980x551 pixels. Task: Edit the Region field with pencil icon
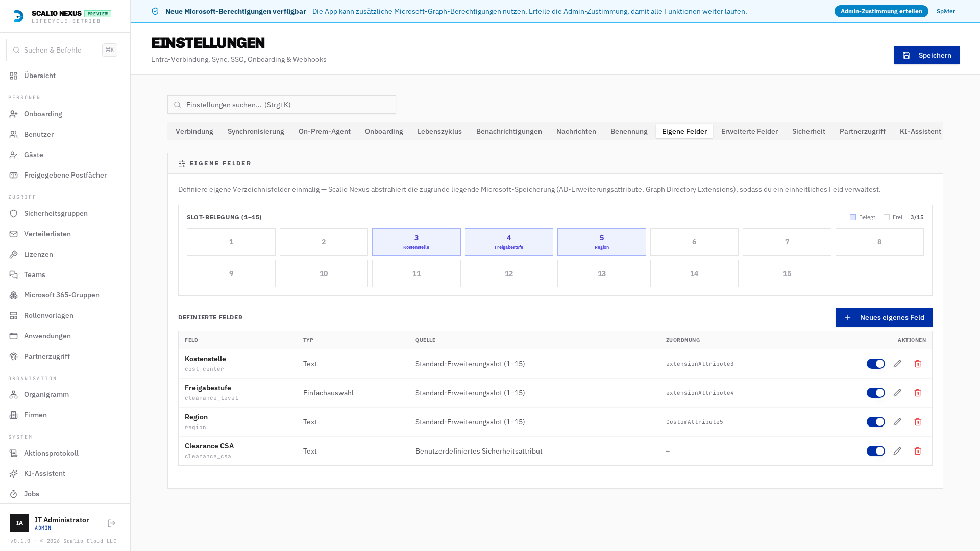(x=897, y=422)
